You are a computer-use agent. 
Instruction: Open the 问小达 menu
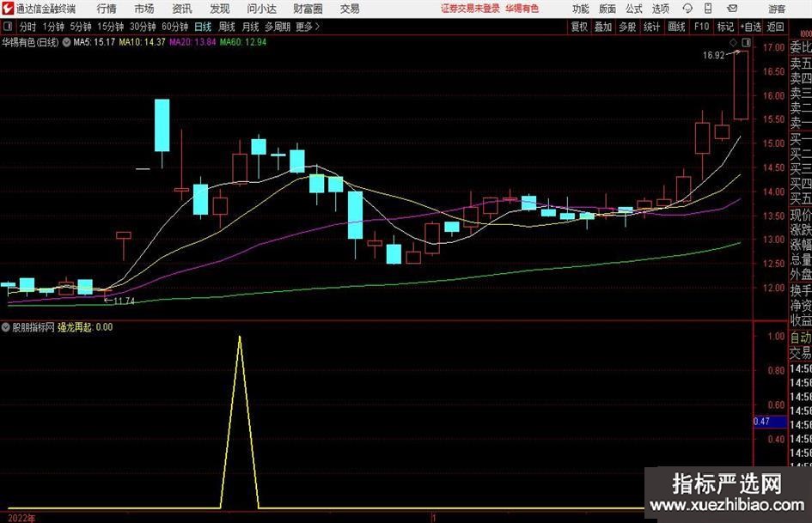[261, 9]
